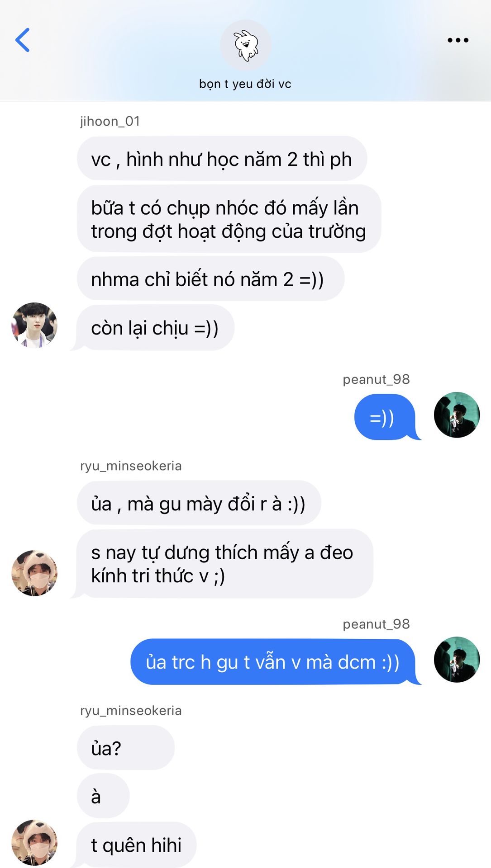Select message 'vc , hình như học năm 2 thì ph'

pos(222,159)
